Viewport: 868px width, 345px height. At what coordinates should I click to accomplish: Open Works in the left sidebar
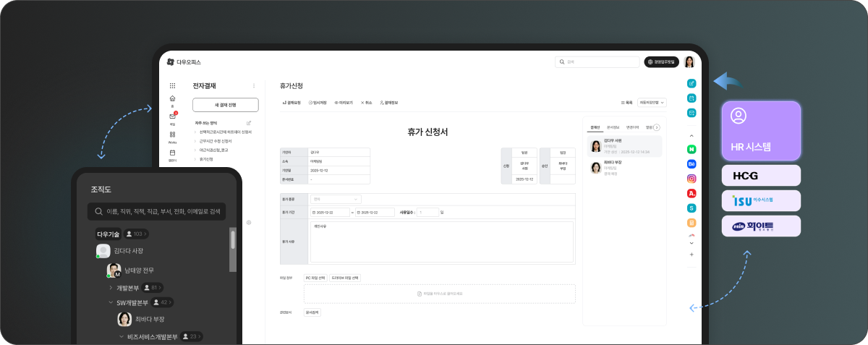[172, 137]
